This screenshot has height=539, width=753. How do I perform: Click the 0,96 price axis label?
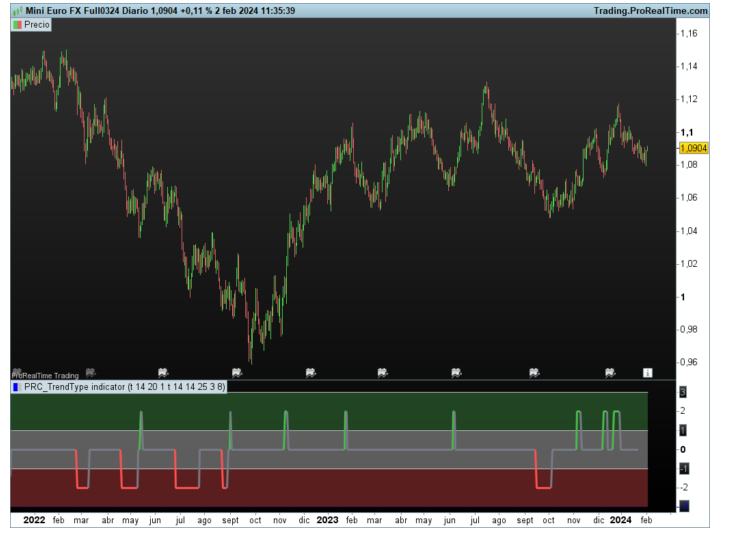point(689,362)
